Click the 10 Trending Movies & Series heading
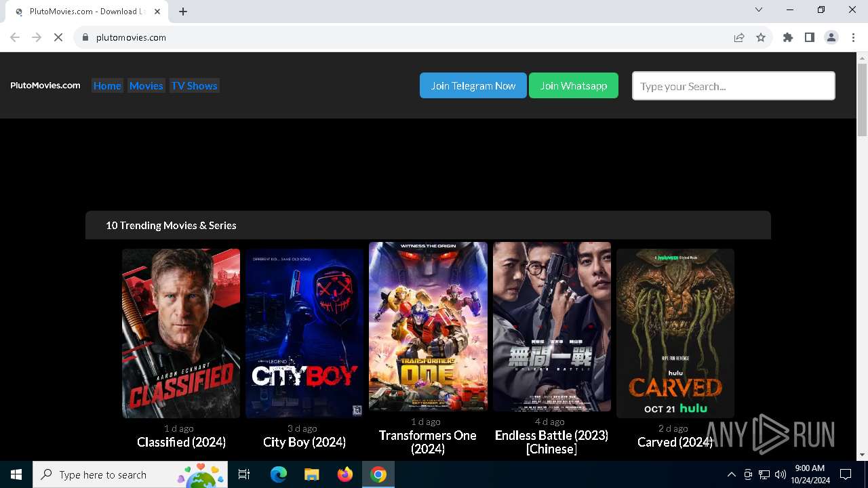The height and width of the screenshot is (488, 868). coord(171,225)
